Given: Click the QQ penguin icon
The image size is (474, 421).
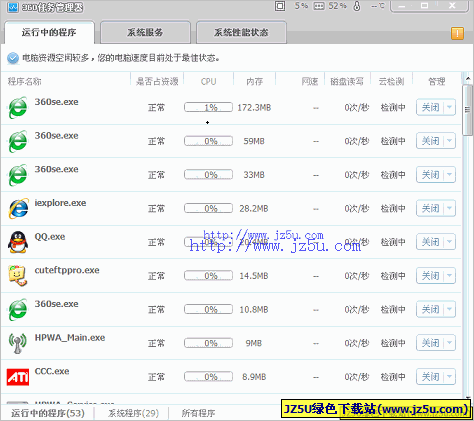Looking at the screenshot, I should pyautogui.click(x=18, y=242).
